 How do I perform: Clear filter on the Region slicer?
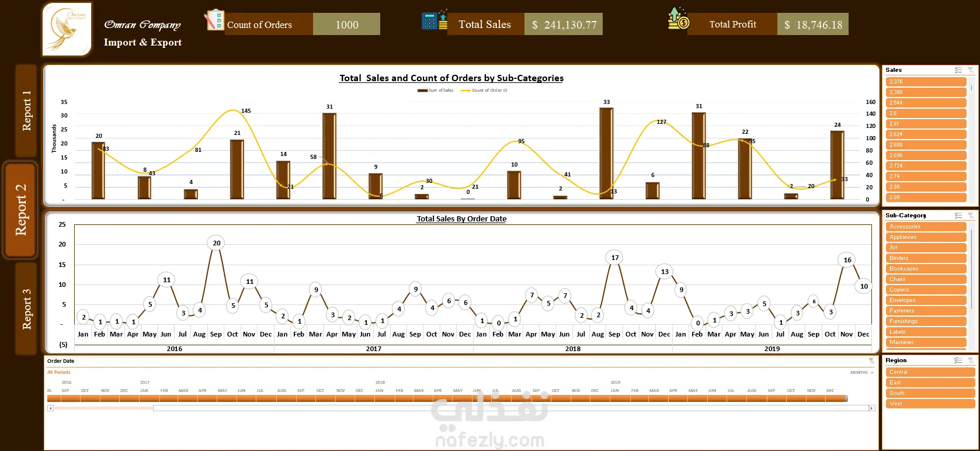pyautogui.click(x=971, y=360)
